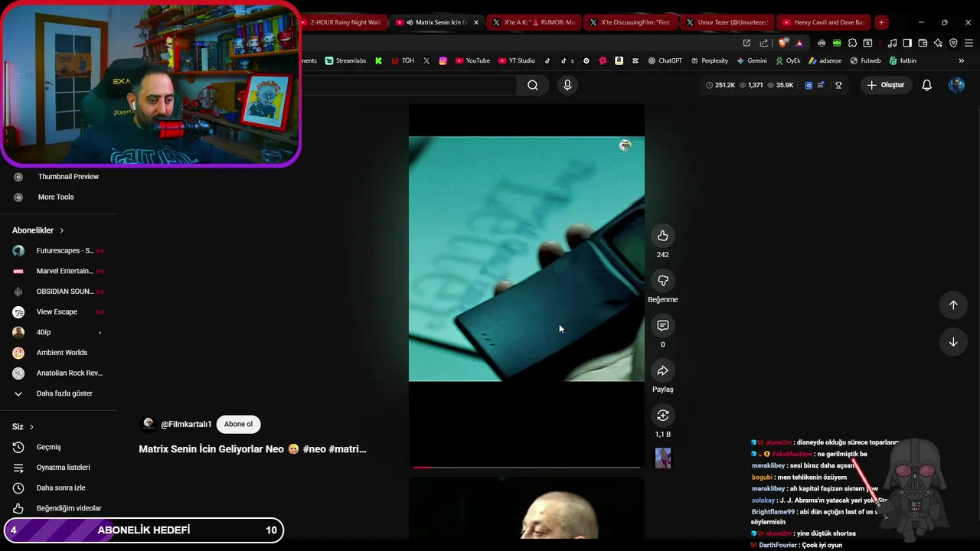Click the Beğenme dislike button
Screen dimensions: 980x551
pyautogui.click(x=662, y=281)
